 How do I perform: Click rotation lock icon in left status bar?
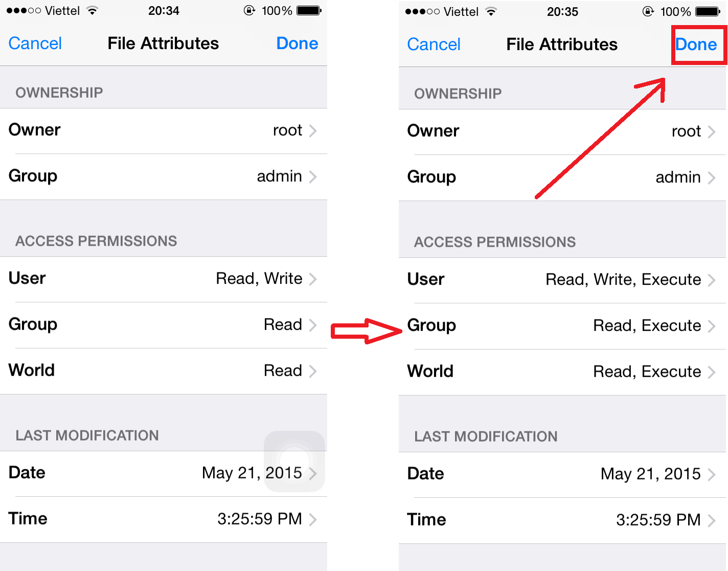pos(249,11)
